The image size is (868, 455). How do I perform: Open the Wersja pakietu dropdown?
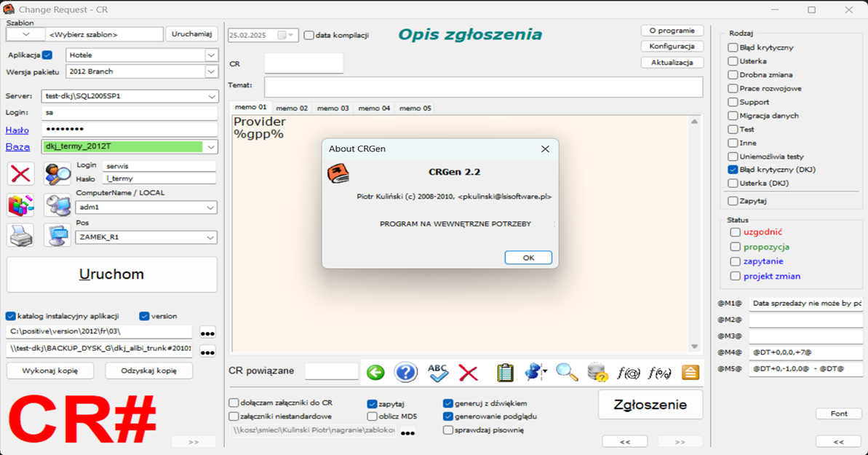[x=211, y=71]
